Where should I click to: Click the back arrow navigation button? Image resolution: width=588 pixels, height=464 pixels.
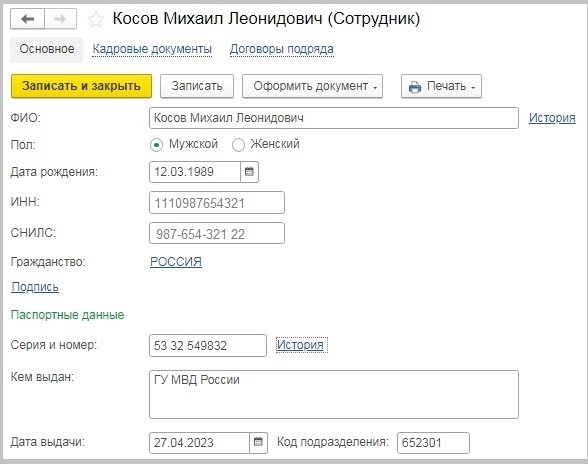pyautogui.click(x=28, y=19)
